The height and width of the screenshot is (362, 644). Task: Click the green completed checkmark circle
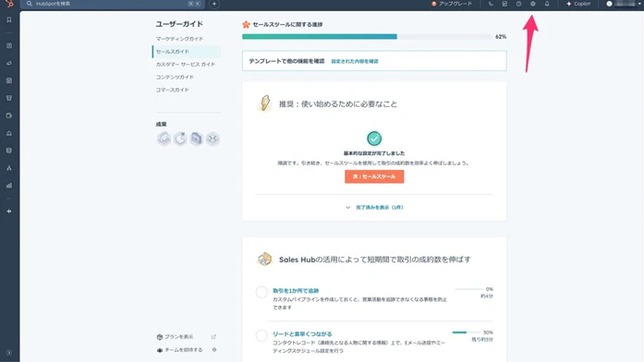tap(374, 139)
